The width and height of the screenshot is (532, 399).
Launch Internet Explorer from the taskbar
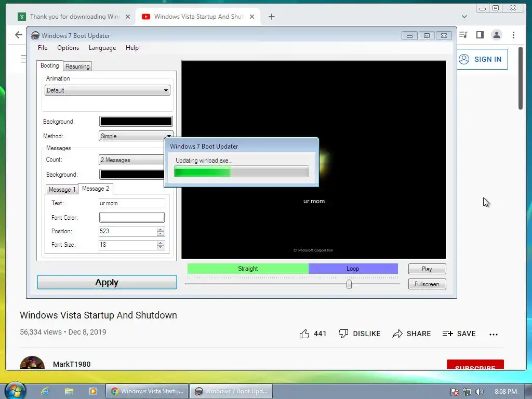(45, 391)
